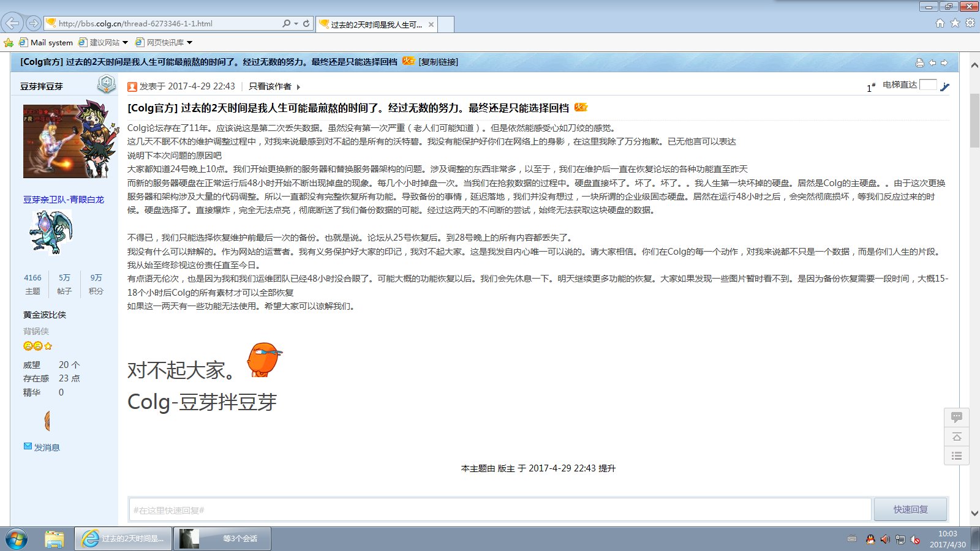Image resolution: width=980 pixels, height=551 pixels.
Task: Expand the 建议网站 favorites dropdown
Action: click(126, 42)
